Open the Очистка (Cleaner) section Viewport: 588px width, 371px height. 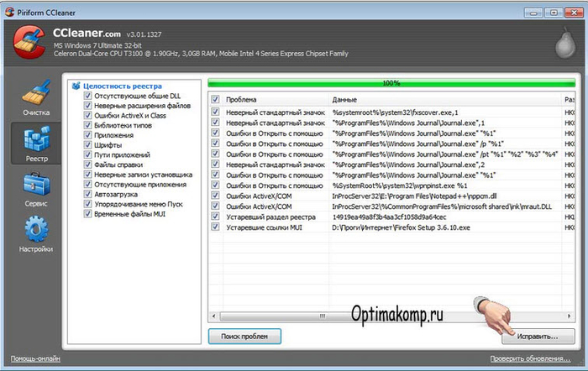[36, 98]
